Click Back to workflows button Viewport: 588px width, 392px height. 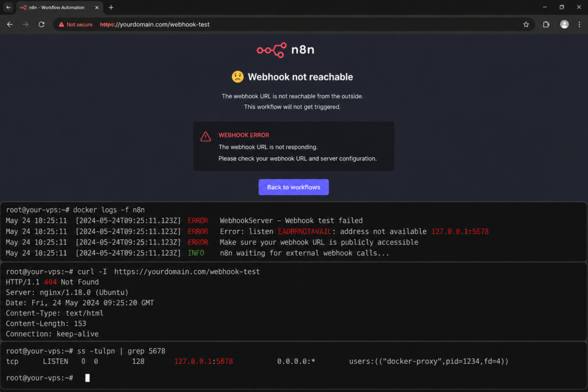click(x=293, y=187)
